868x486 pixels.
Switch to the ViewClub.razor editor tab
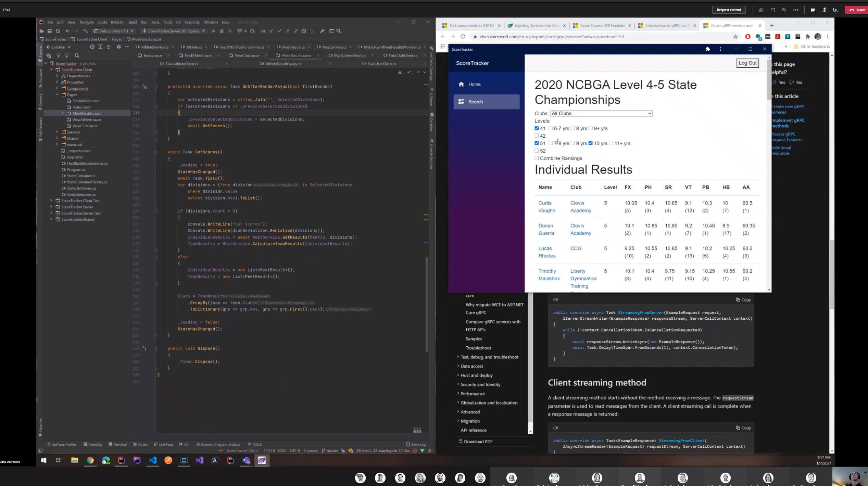247,55
